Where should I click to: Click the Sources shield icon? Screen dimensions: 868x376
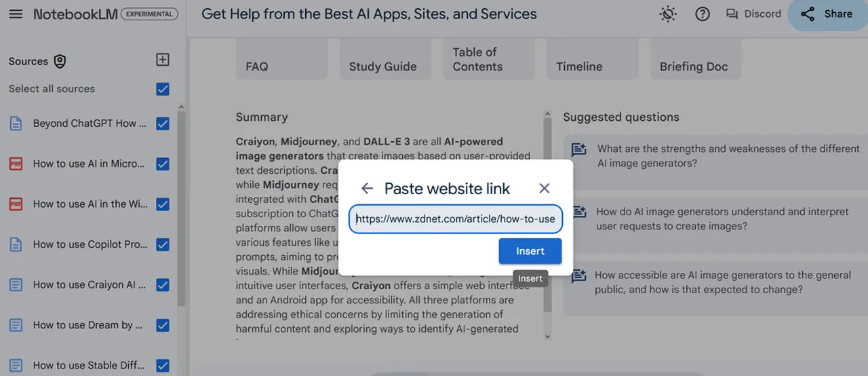(60, 61)
